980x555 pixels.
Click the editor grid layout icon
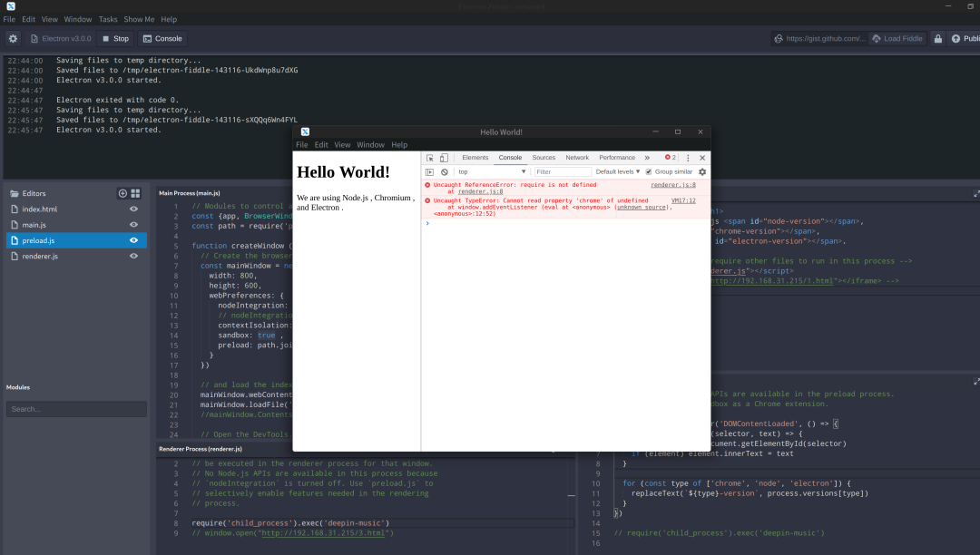point(135,193)
